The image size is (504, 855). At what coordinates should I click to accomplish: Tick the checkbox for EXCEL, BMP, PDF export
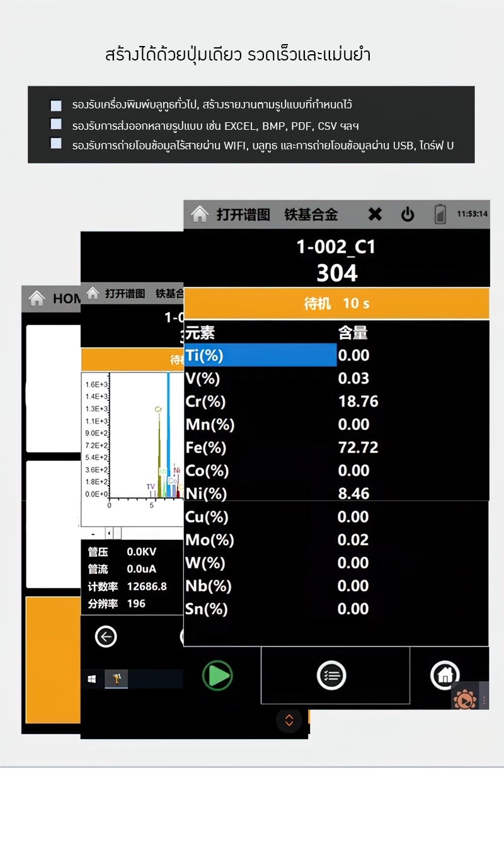tap(56, 124)
